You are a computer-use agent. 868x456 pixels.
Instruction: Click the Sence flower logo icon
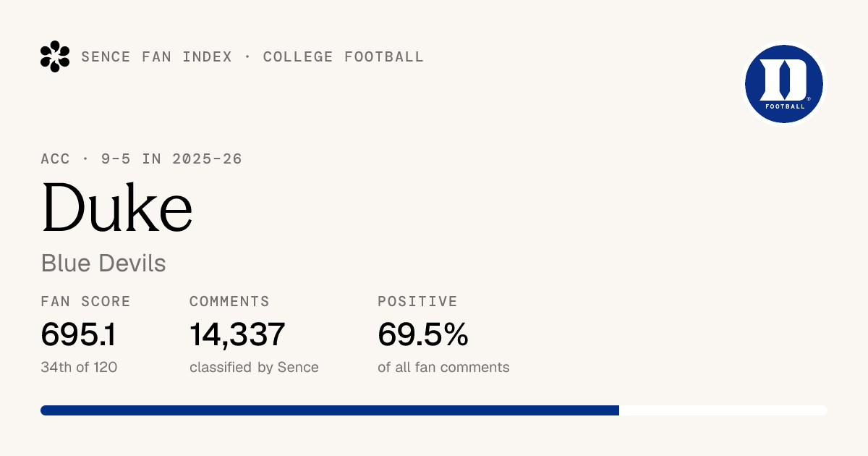[x=55, y=56]
